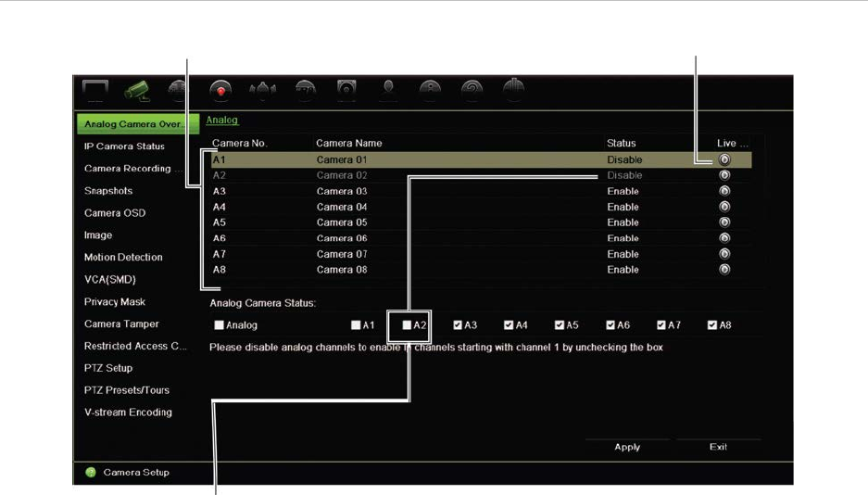This screenshot has height=495, width=868.
Task: Click the Shutdown power icon
Action: click(514, 90)
